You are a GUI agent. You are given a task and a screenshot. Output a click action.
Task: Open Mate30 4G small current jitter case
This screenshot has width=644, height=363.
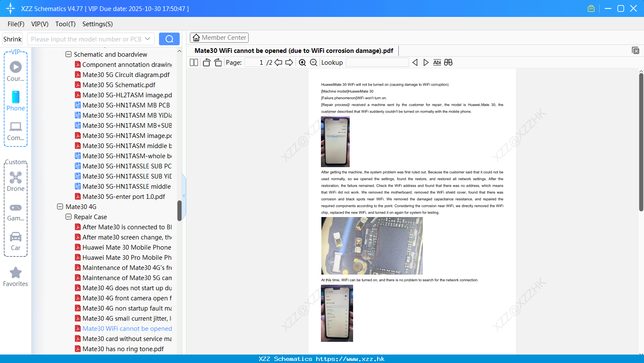coord(123,319)
